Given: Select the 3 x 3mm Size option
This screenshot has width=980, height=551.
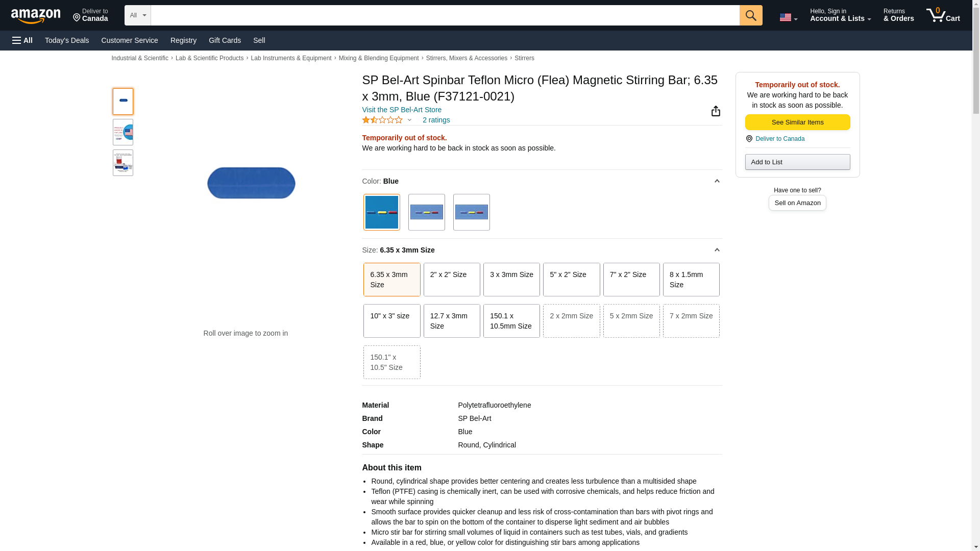Looking at the screenshot, I should (511, 280).
